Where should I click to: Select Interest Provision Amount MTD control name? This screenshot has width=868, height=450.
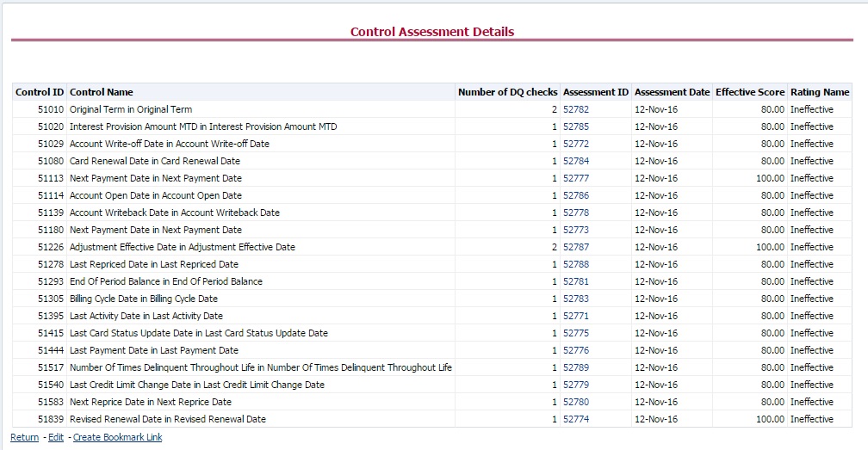coord(203,126)
